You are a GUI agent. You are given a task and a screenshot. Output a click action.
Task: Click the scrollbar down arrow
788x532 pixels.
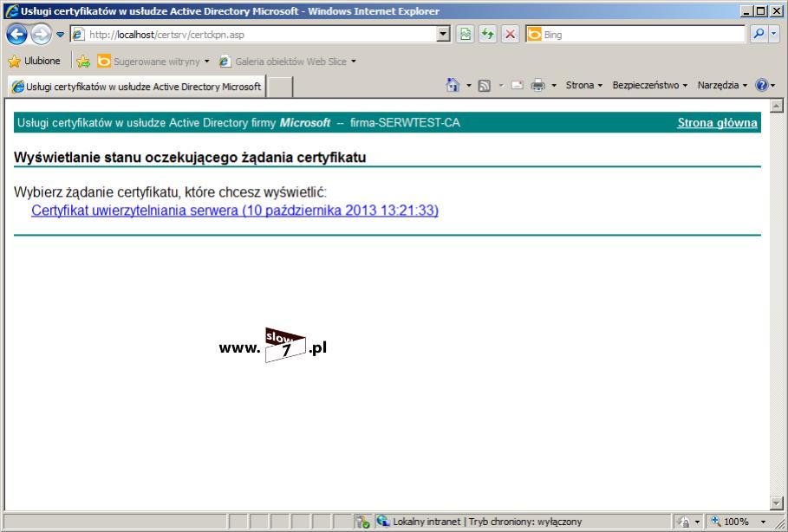pyautogui.click(x=777, y=503)
